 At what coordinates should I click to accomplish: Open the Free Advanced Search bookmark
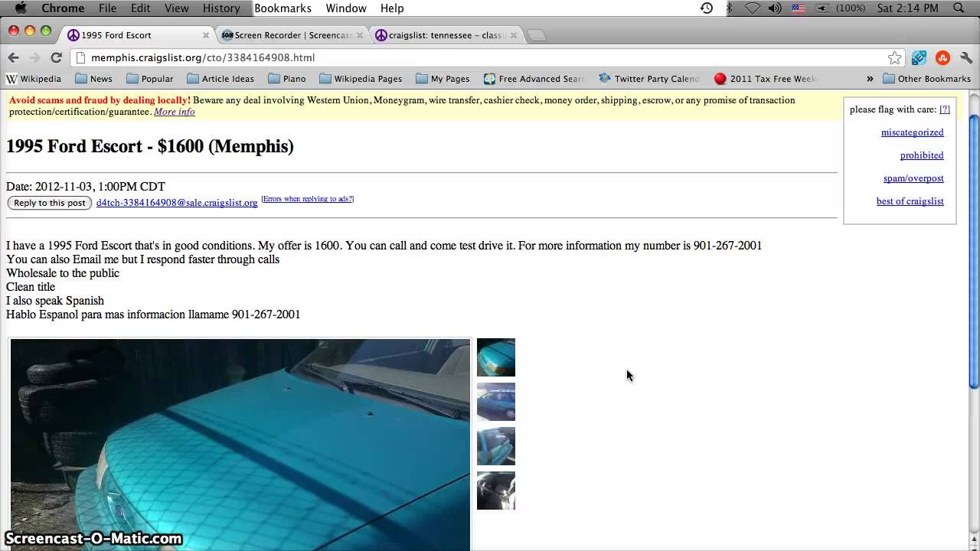point(534,79)
